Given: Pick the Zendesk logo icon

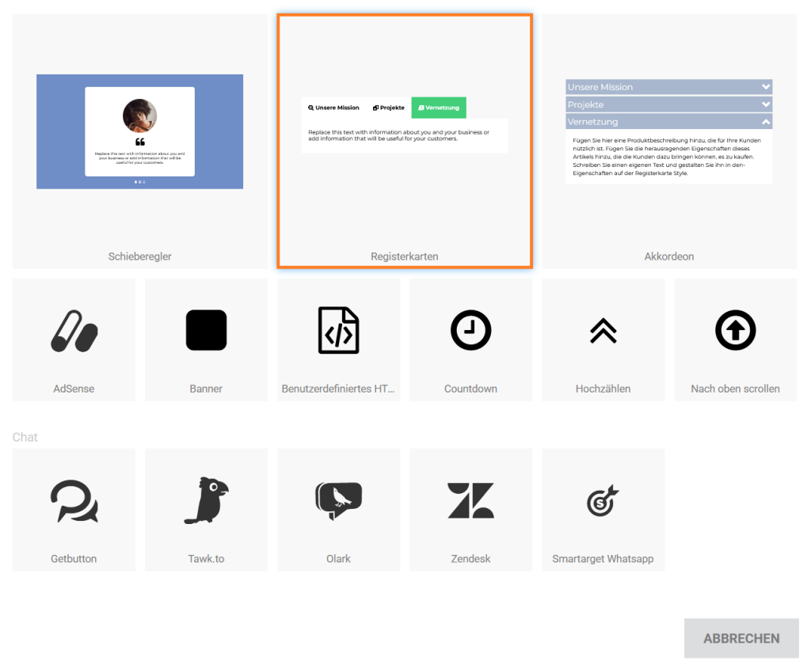Looking at the screenshot, I should (470, 501).
